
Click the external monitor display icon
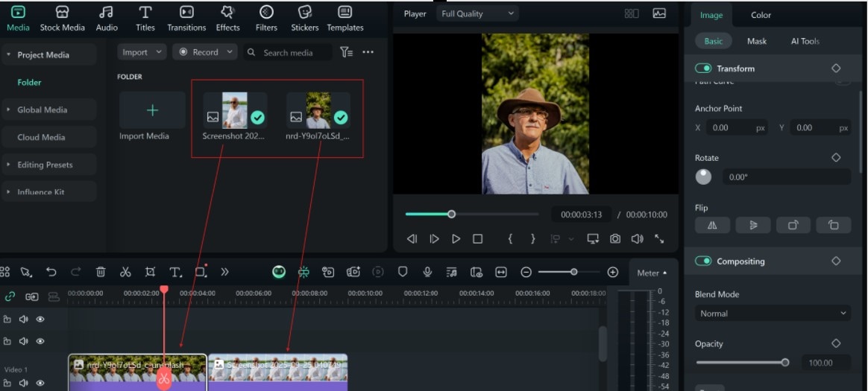pos(593,239)
